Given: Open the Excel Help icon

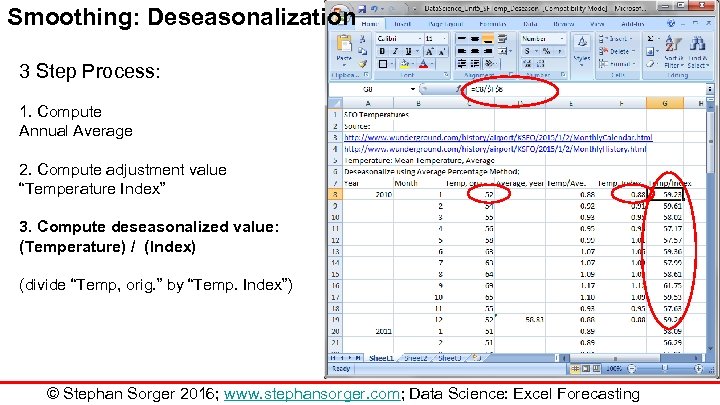Looking at the screenshot, I should [x=671, y=23].
